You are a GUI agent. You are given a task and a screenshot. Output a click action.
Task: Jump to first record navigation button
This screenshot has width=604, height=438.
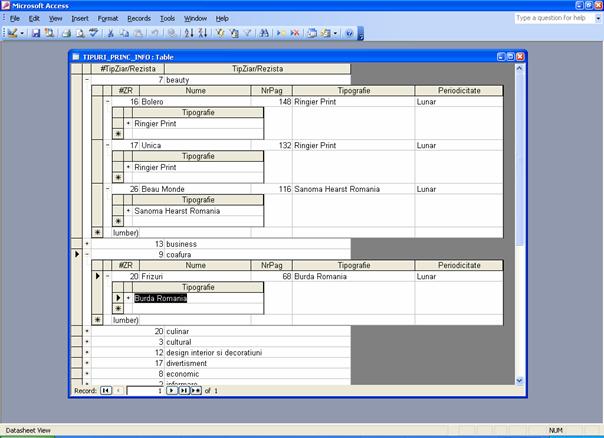tap(105, 390)
